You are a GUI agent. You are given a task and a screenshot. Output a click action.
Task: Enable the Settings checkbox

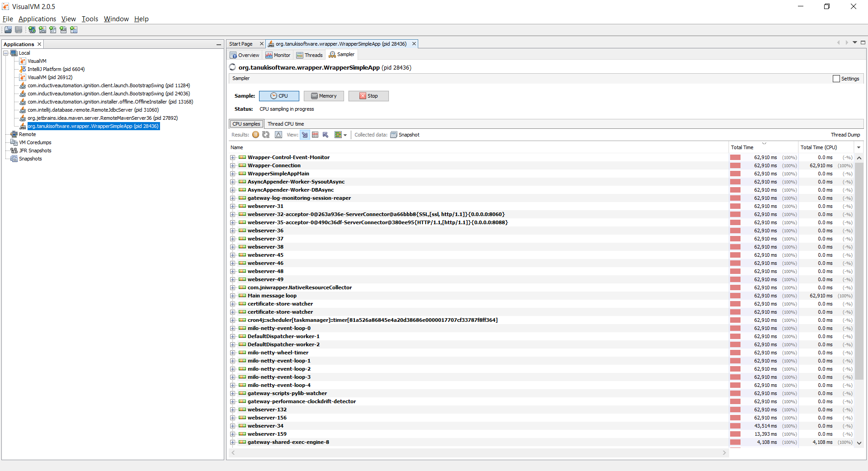tap(836, 79)
